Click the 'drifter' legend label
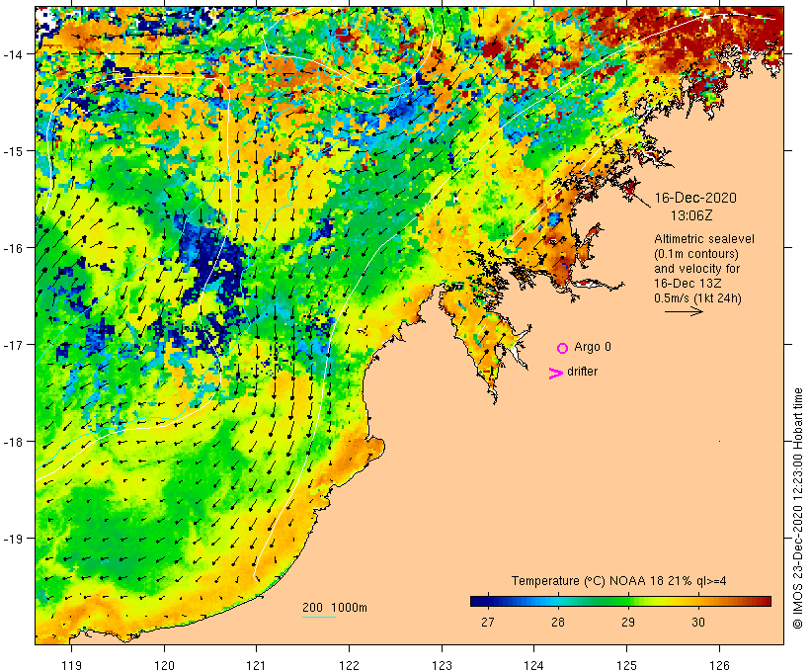Screen dimensions: 810x672 coord(582,372)
